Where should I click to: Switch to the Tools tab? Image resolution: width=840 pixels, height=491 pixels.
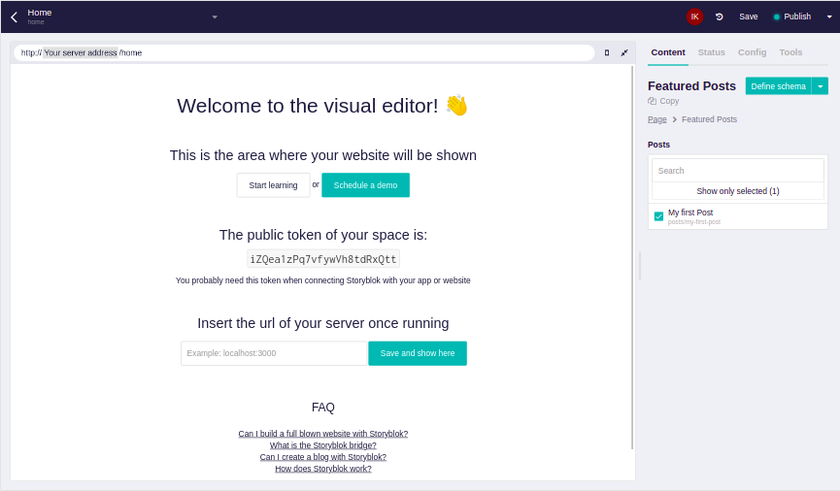pyautogui.click(x=790, y=52)
